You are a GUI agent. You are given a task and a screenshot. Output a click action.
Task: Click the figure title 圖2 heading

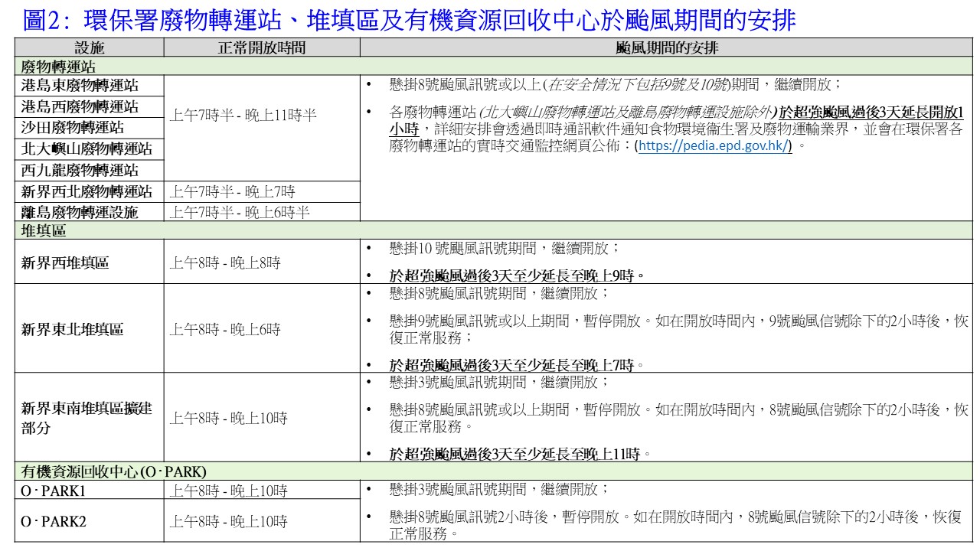click(x=409, y=20)
